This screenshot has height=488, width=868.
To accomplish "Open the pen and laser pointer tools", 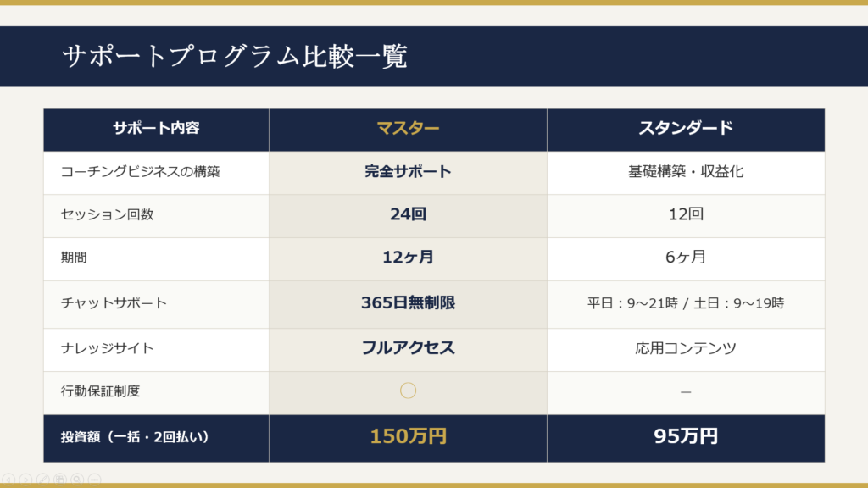I will (x=43, y=480).
